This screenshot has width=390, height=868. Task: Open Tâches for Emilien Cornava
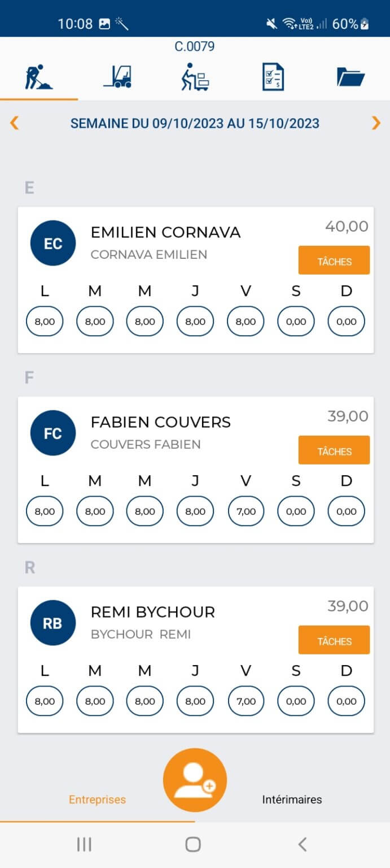[x=334, y=261]
